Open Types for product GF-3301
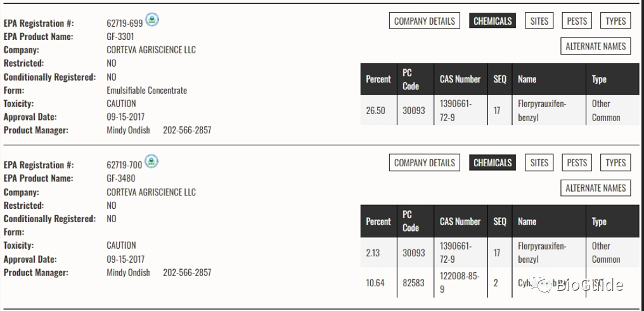The height and width of the screenshot is (311, 644). click(x=615, y=21)
